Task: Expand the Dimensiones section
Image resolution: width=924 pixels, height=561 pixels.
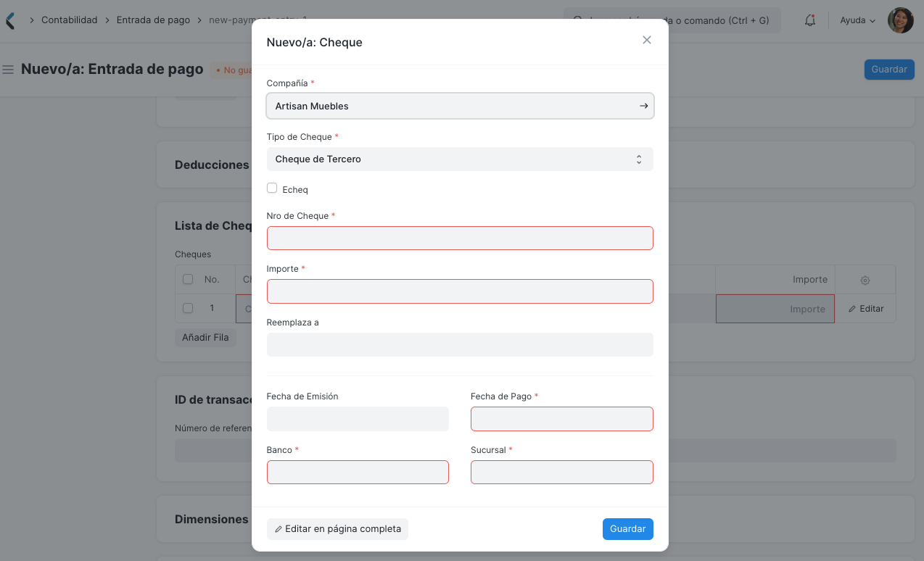Action: pyautogui.click(x=212, y=519)
